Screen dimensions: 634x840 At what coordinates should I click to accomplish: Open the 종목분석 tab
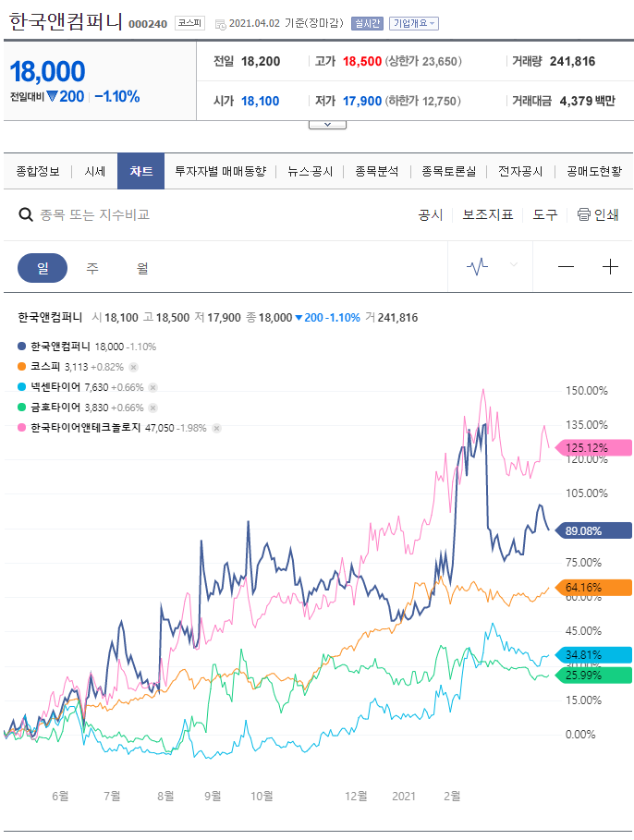coord(377,172)
